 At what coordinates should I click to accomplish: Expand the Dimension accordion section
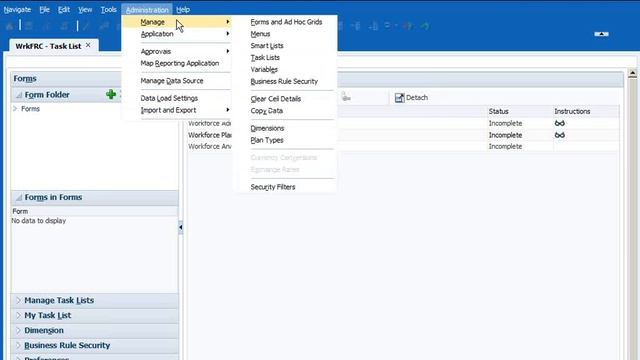18,330
